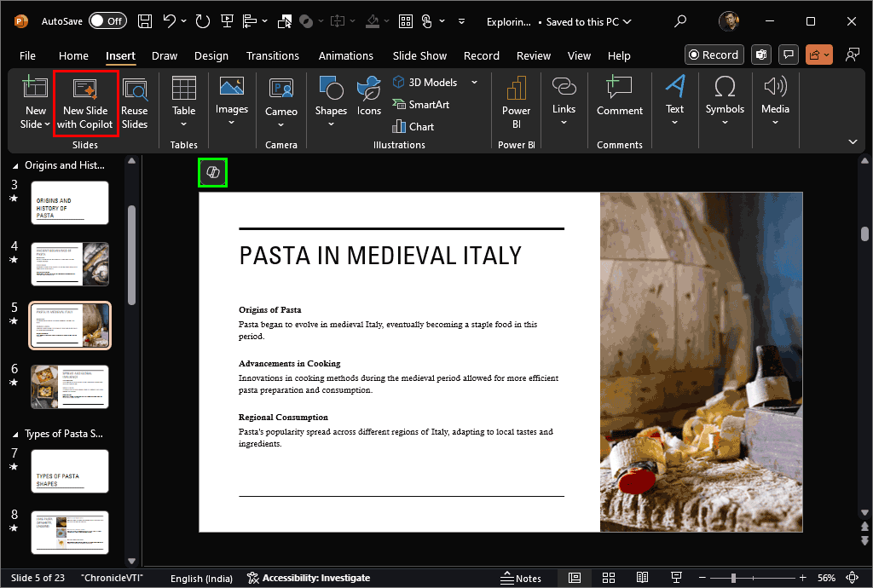Open the 3D Models dropdown arrow
The width and height of the screenshot is (873, 588).
tap(474, 83)
